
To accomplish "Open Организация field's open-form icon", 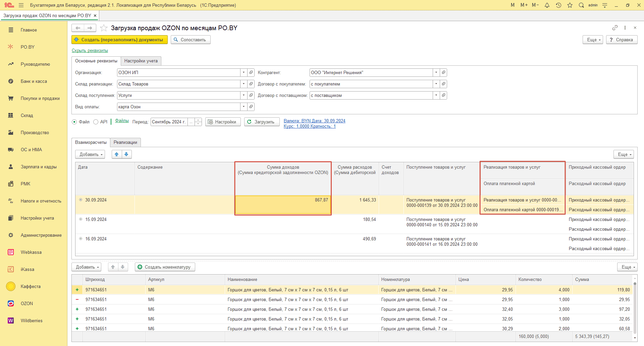I will 251,72.
